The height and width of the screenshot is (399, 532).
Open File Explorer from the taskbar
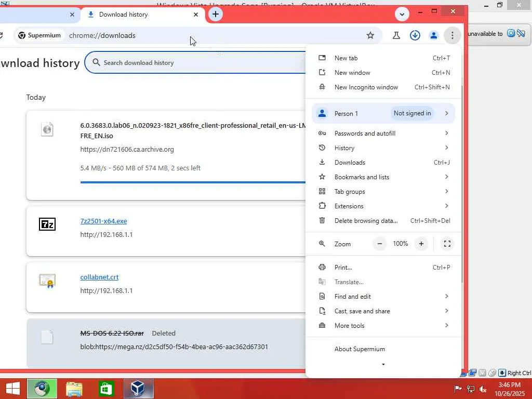[x=74, y=389]
